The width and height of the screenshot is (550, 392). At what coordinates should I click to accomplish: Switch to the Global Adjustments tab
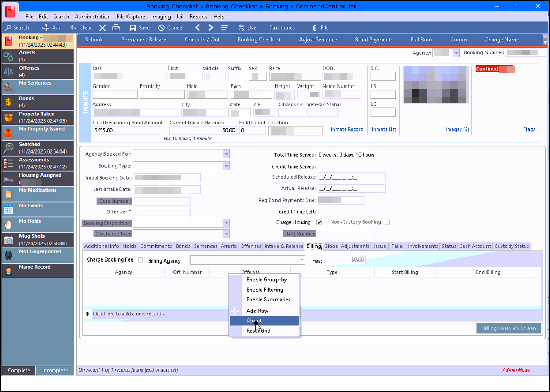point(347,246)
